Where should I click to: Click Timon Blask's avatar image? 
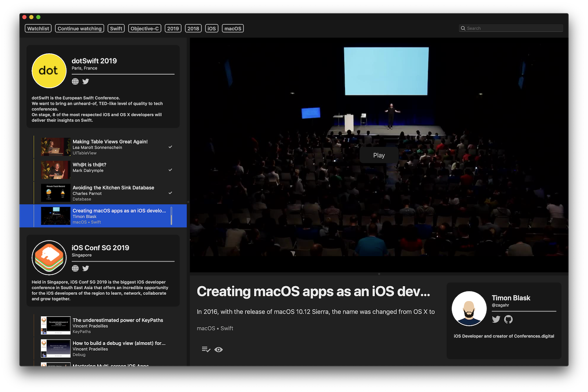pos(469,308)
